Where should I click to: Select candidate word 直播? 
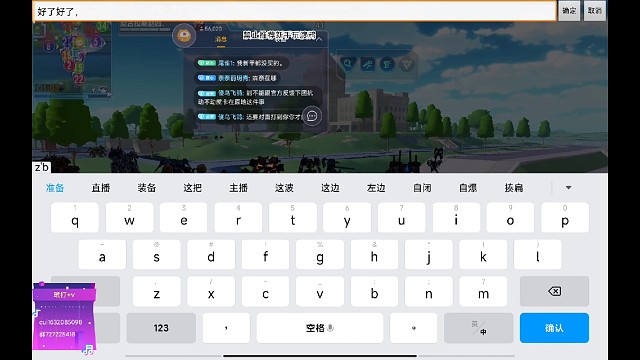(101, 188)
